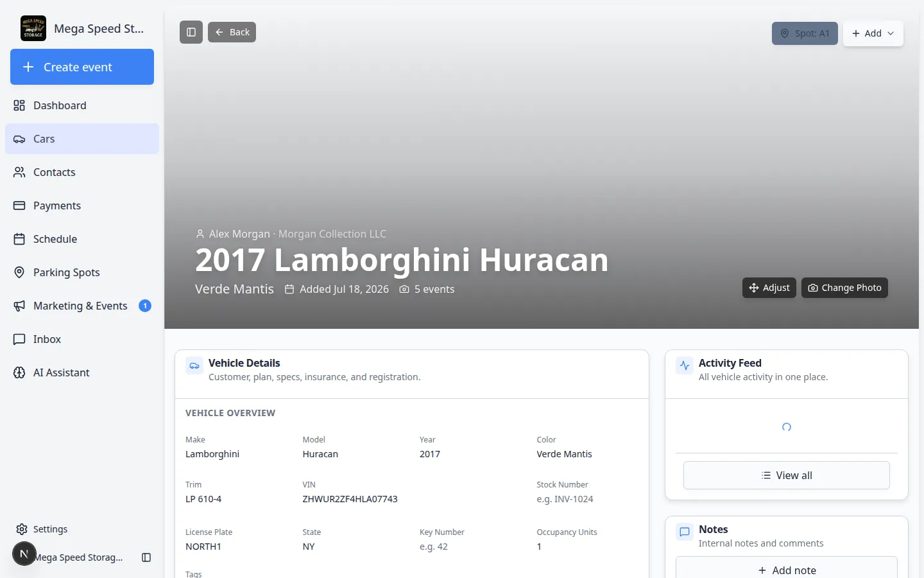Click the Color value Verde Mantis

click(564, 454)
